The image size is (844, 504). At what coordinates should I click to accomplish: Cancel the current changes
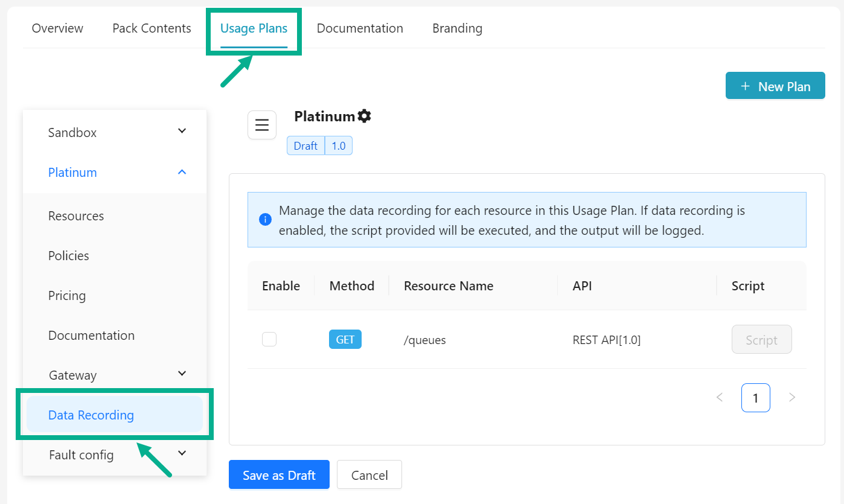[369, 474]
